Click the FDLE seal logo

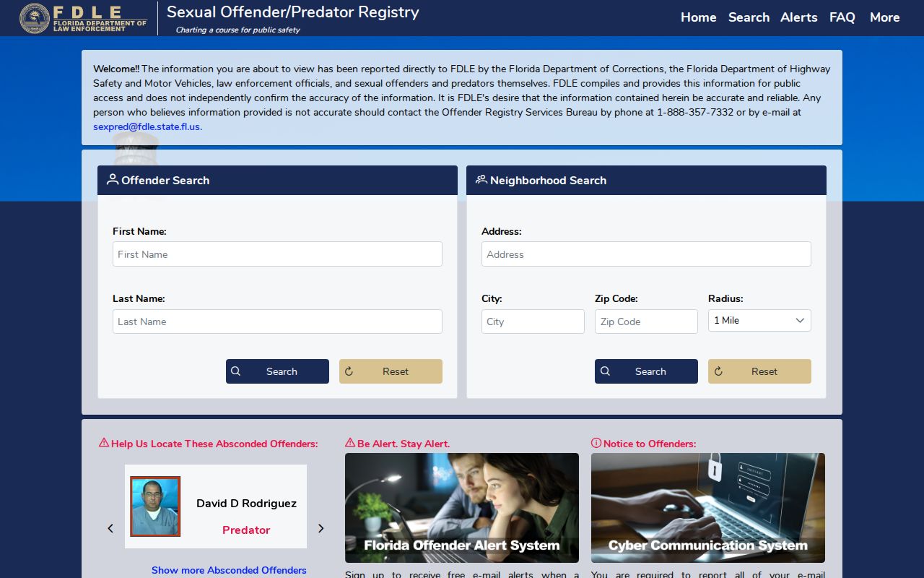(x=35, y=18)
